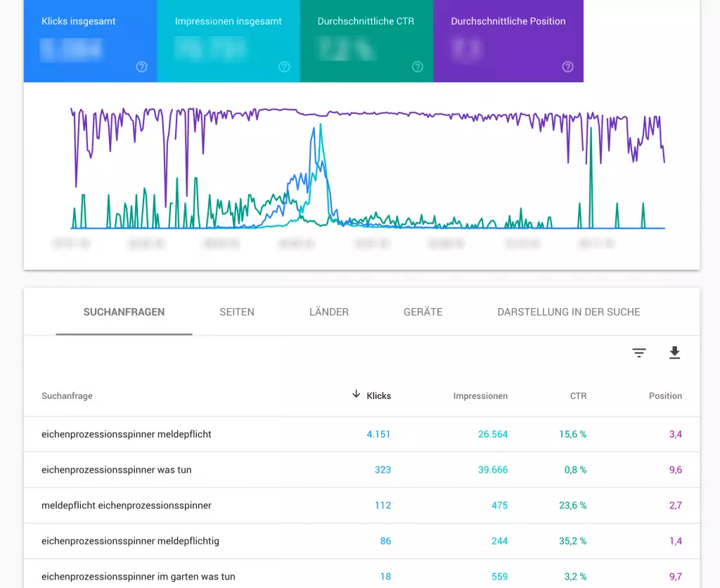Download the table data
This screenshot has height=588, width=720.
pyautogui.click(x=675, y=353)
